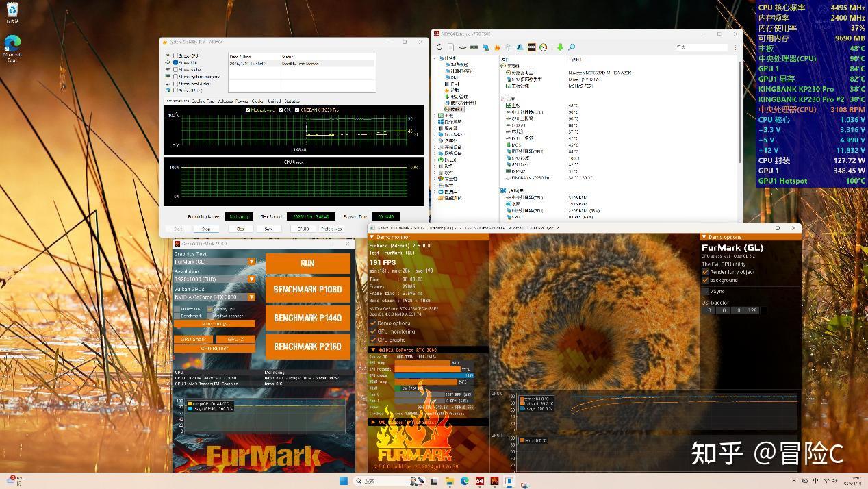Screen dimensions: 868x489
Task: Switch to the Powers tab
Action: pos(242,101)
